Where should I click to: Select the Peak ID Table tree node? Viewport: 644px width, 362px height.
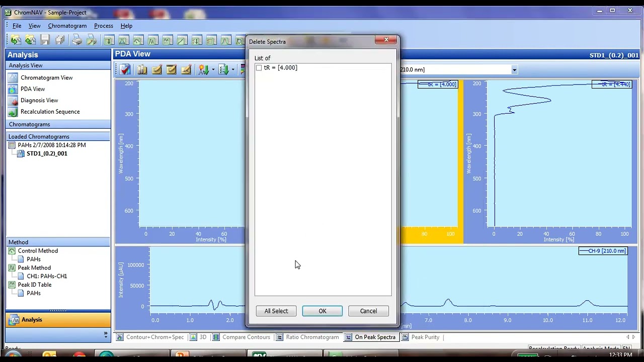pyautogui.click(x=35, y=285)
